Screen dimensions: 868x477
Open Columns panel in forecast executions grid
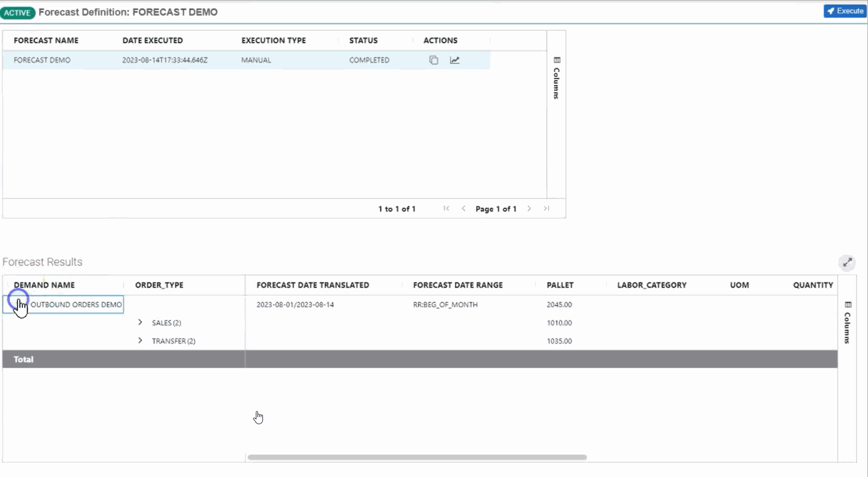click(557, 78)
